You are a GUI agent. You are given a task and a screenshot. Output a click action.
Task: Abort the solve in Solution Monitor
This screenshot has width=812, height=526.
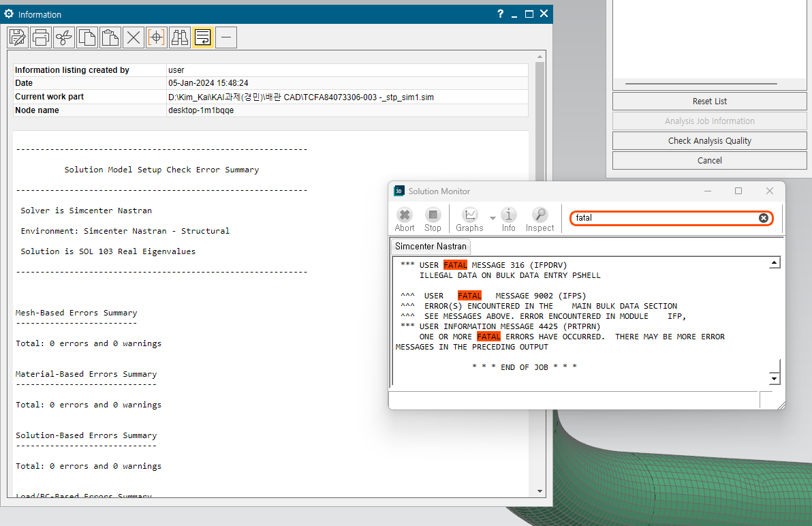click(x=405, y=219)
